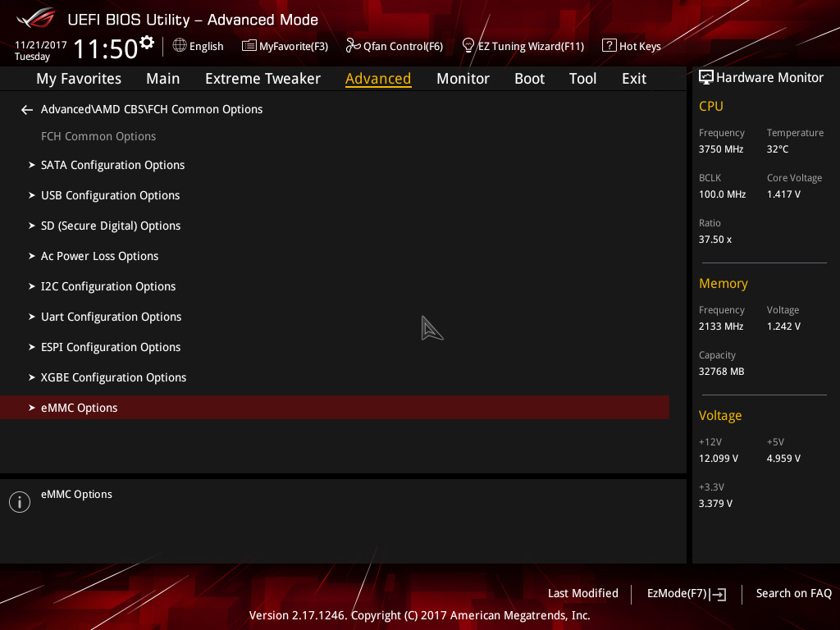Launch EZ Tuning Wizard(F11) text
Viewport: 840px width, 630px height.
(531, 46)
